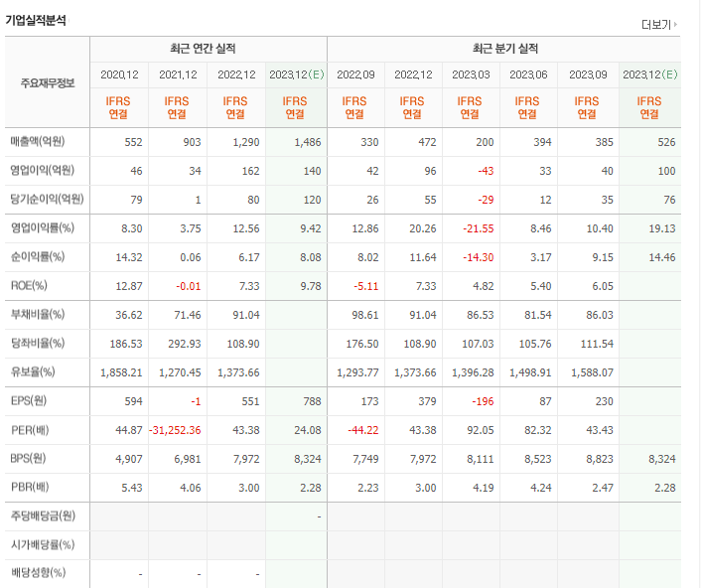Click the 4,907 BPS value
Image resolution: width=701 pixels, height=588 pixels.
pyautogui.click(x=129, y=459)
